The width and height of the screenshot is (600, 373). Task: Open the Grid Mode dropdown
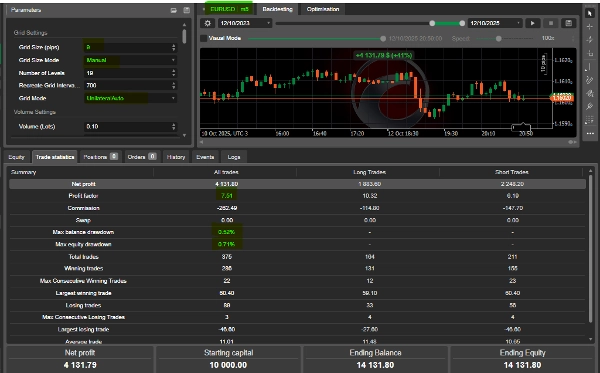[130, 98]
